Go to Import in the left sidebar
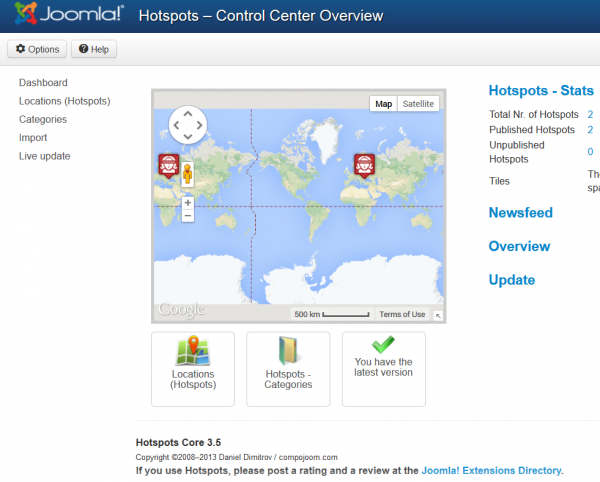Screen dimensions: 600x482 [x=33, y=138]
